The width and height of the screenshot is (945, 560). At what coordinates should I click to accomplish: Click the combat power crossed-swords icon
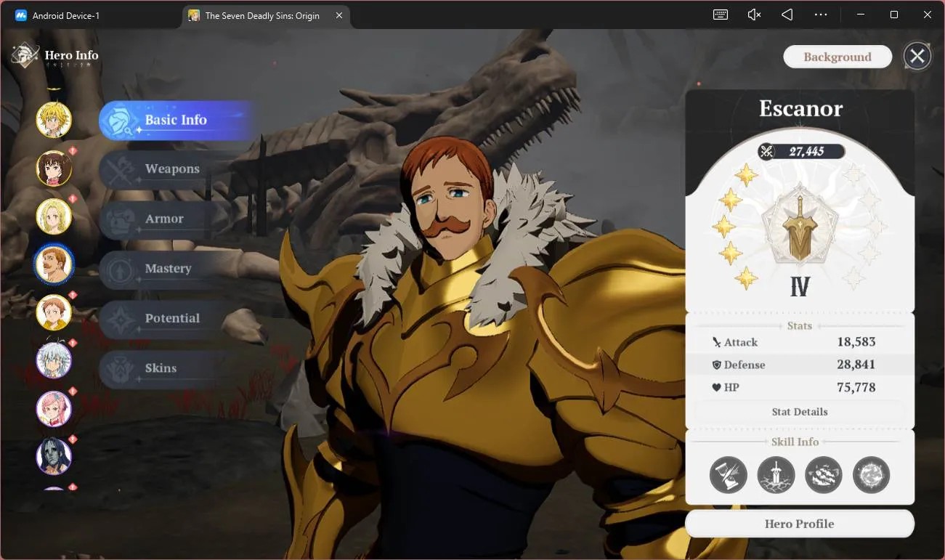pyautogui.click(x=766, y=152)
